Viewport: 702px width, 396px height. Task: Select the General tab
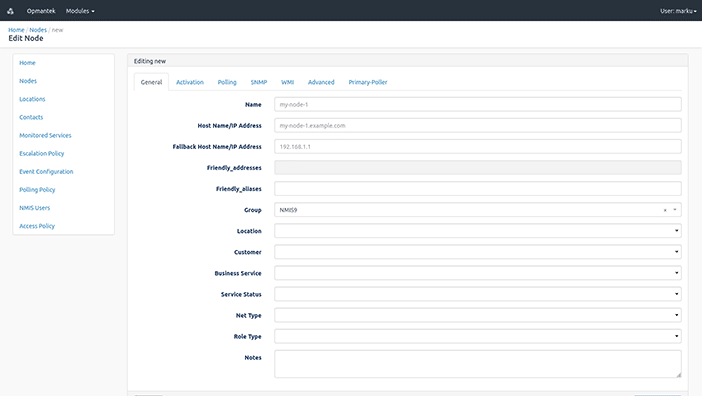pyautogui.click(x=151, y=82)
